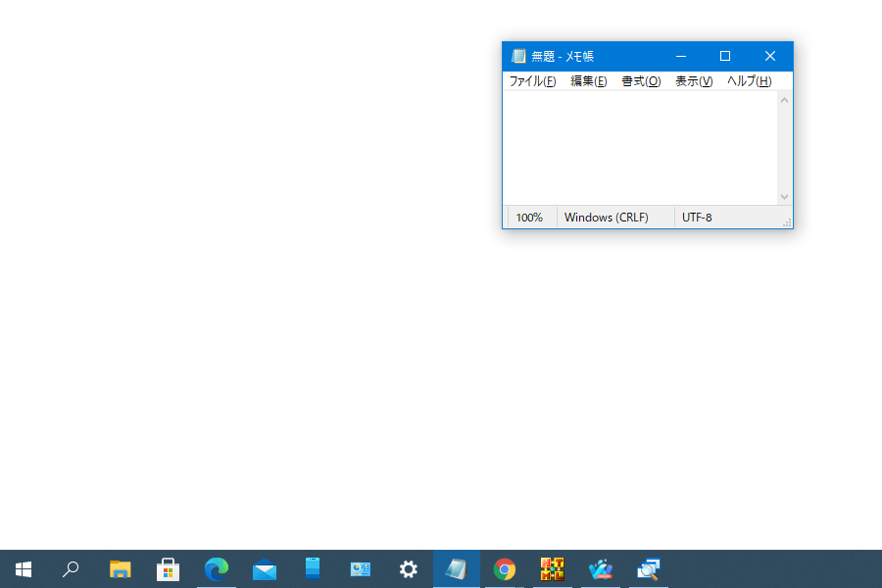Launch Microsoft Edge from the taskbar
This screenshot has width=882, height=588.
click(x=216, y=569)
